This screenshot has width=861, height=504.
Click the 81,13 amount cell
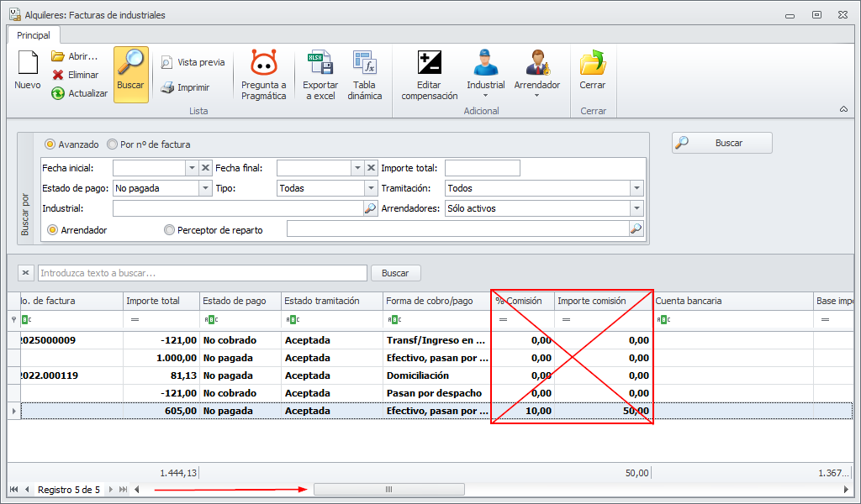[x=161, y=375]
